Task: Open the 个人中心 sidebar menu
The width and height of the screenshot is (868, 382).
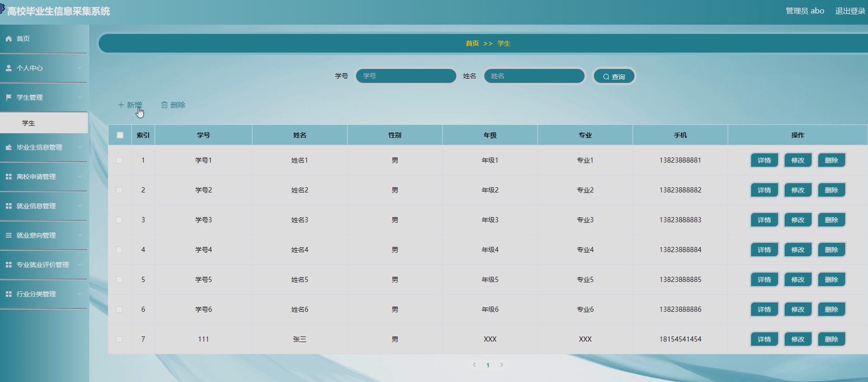Action: coord(44,68)
